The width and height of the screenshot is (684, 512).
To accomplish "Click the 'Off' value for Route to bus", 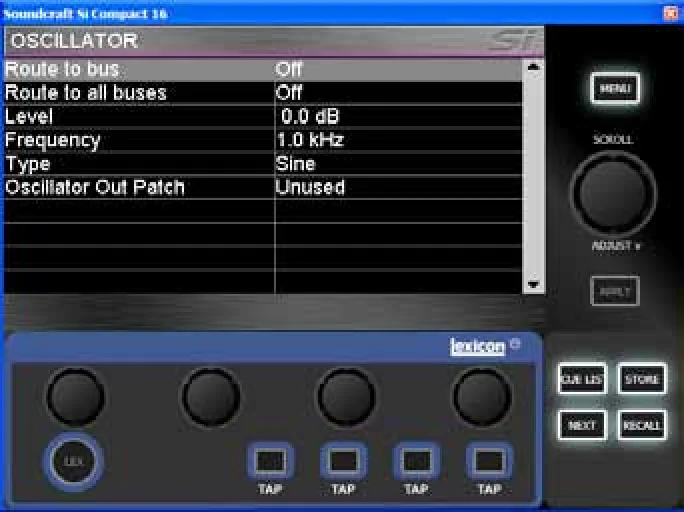I will [288, 69].
